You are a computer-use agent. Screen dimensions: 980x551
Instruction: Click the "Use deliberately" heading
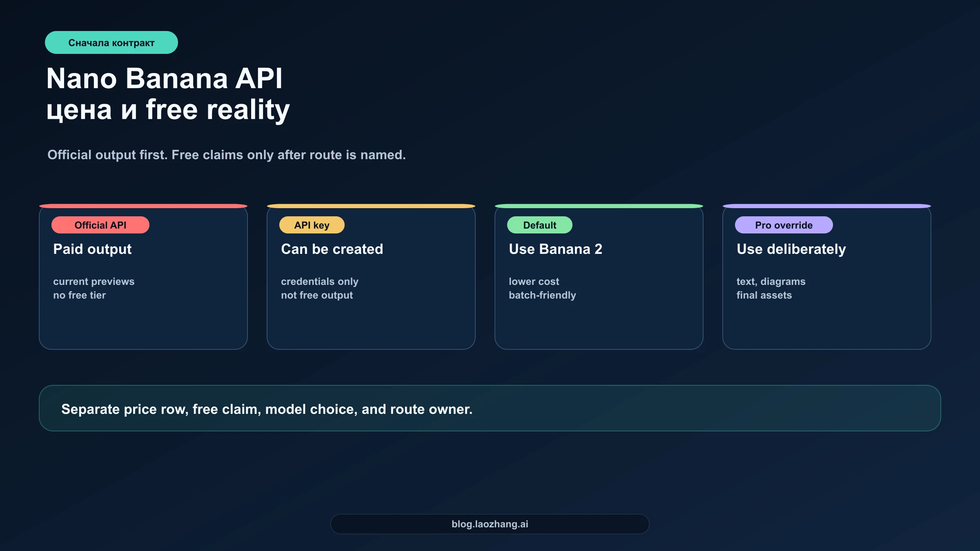coord(791,249)
